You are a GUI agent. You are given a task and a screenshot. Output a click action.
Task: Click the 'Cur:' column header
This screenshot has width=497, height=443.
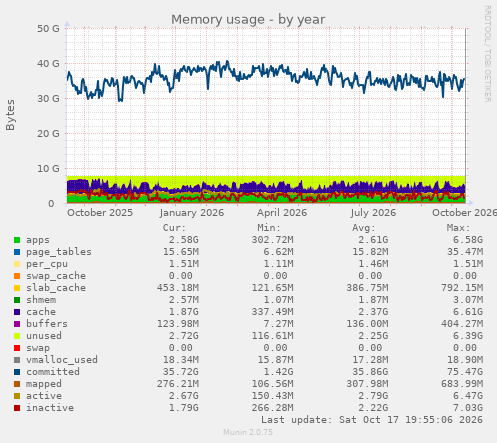click(174, 228)
